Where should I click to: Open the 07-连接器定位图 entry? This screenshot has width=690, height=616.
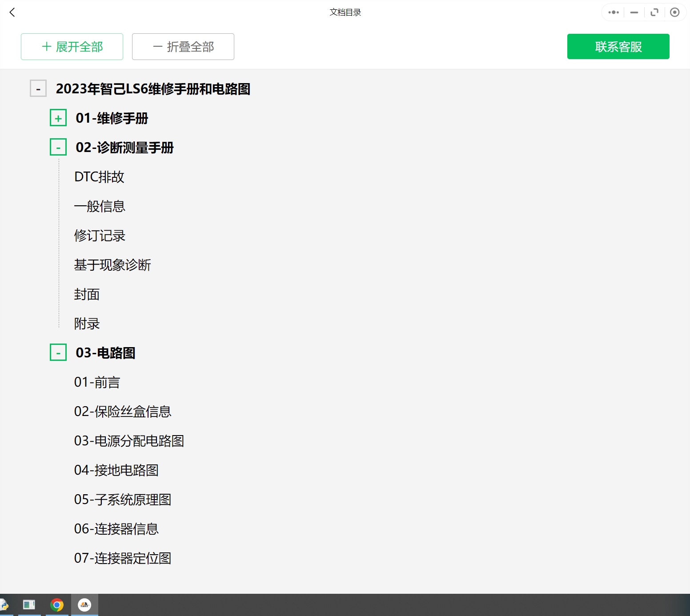point(123,558)
